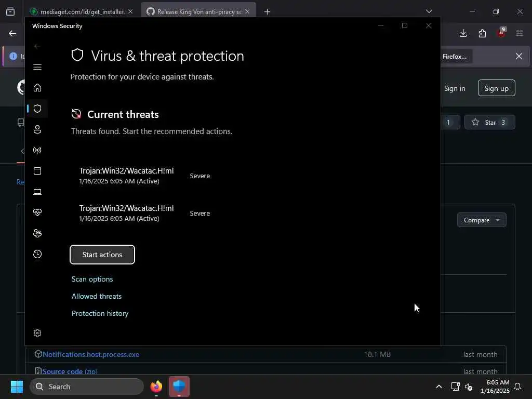532x399 pixels.
Task: Select the second Trojan:Win32/Wacatac.H!ml threat entry
Action: click(144, 213)
